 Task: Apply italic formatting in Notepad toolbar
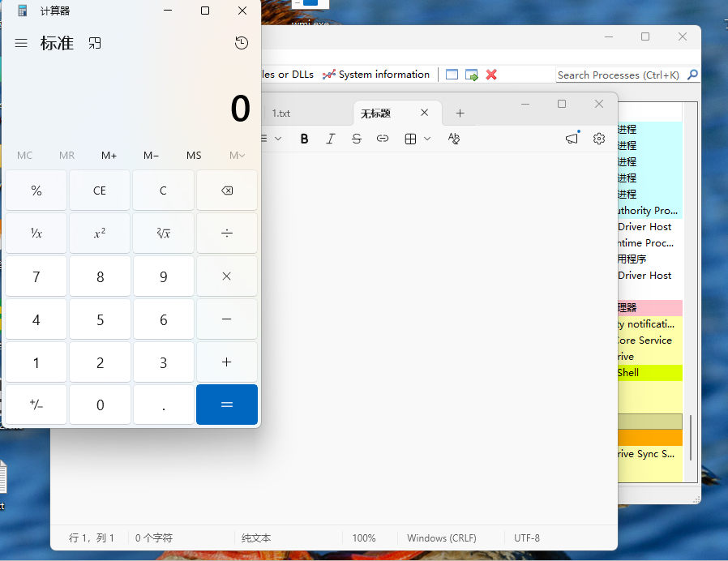pyautogui.click(x=330, y=139)
